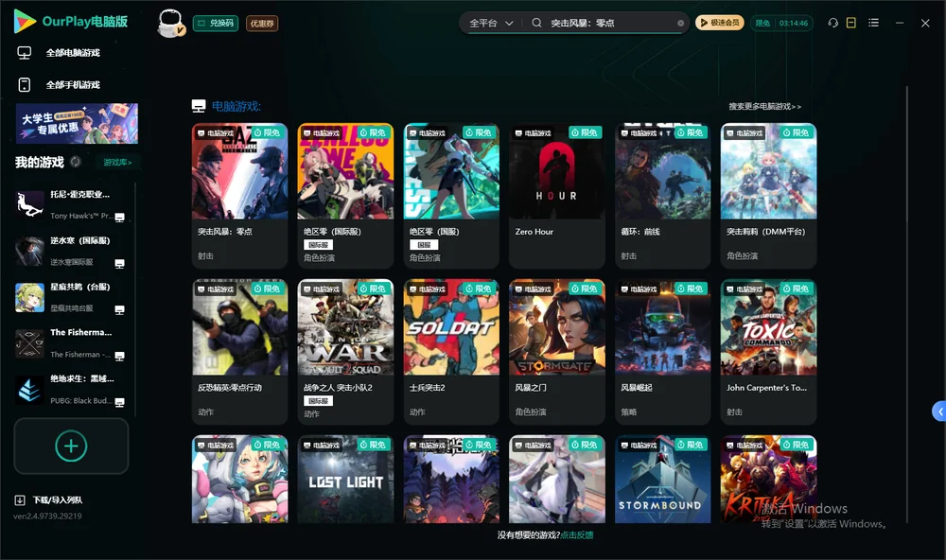
Task: Click the PC icon beside 星痕共鸣台服
Action: (x=119, y=310)
